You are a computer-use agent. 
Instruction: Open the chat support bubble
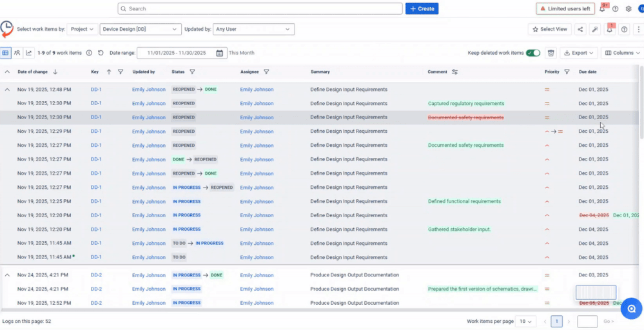tap(632, 308)
